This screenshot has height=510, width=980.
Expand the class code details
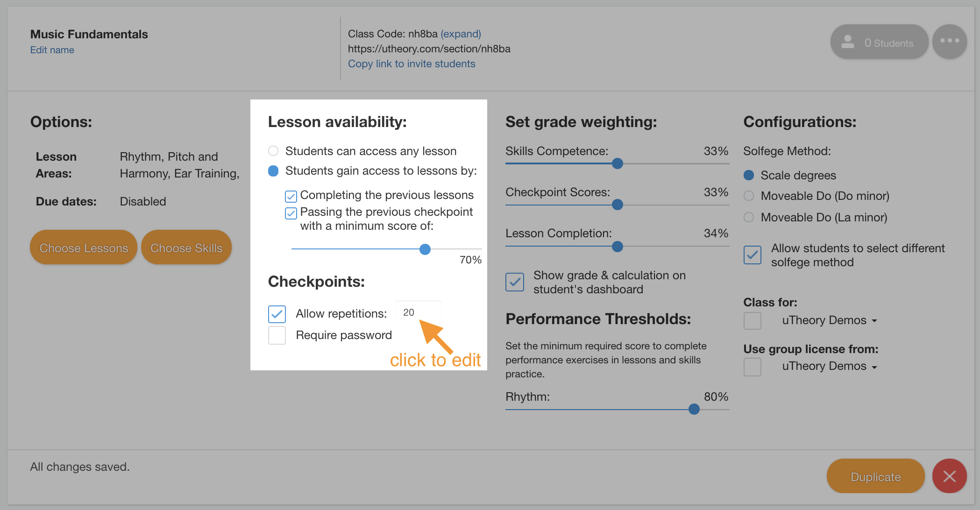461,34
